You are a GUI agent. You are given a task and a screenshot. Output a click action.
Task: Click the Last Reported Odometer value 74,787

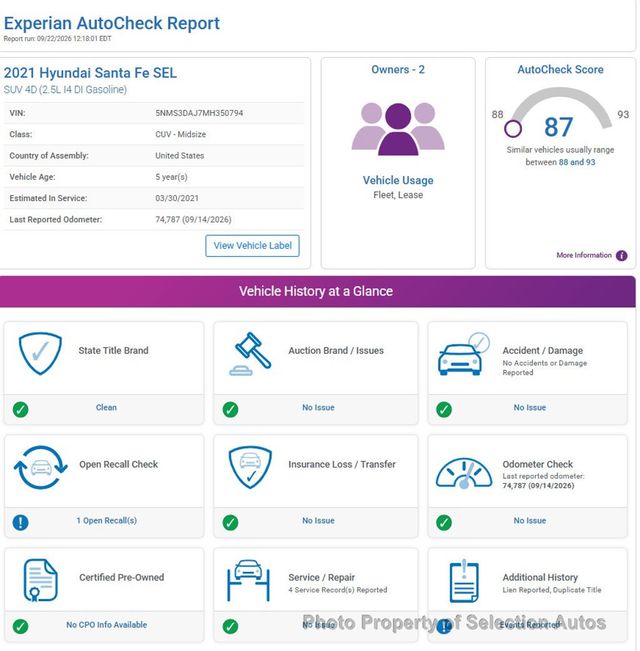pos(193,219)
